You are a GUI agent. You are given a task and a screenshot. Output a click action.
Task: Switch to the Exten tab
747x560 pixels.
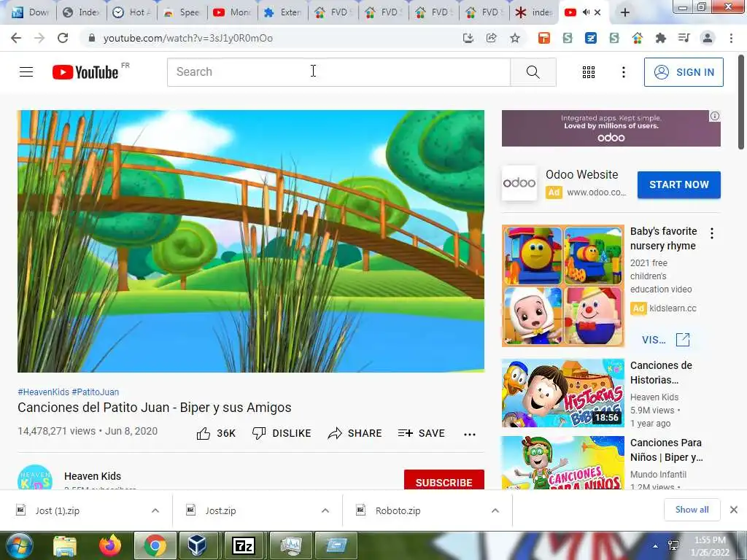point(283,12)
